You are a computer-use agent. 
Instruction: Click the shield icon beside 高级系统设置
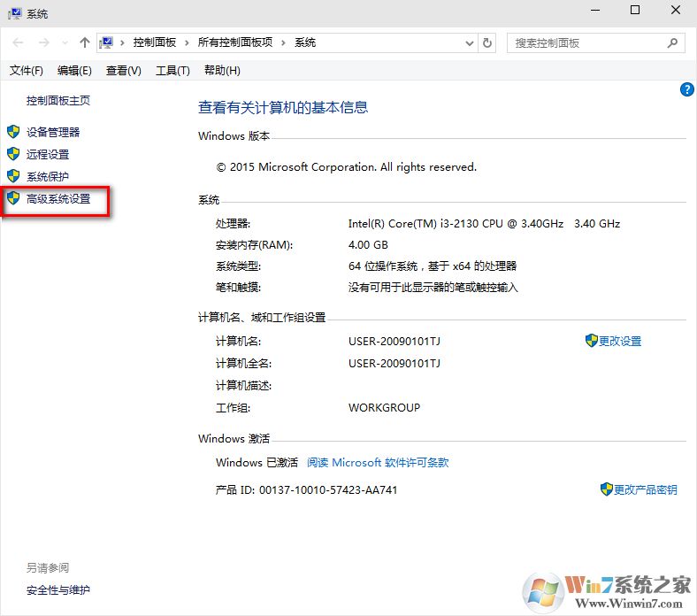(x=13, y=199)
